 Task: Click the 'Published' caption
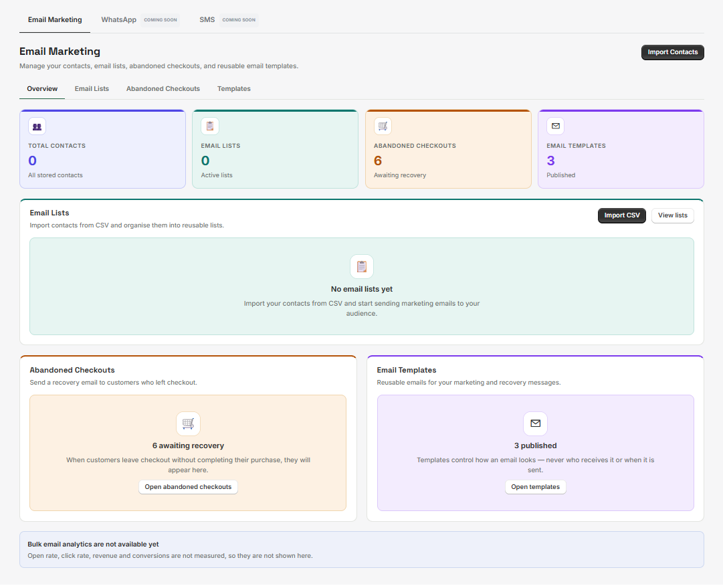click(x=560, y=176)
